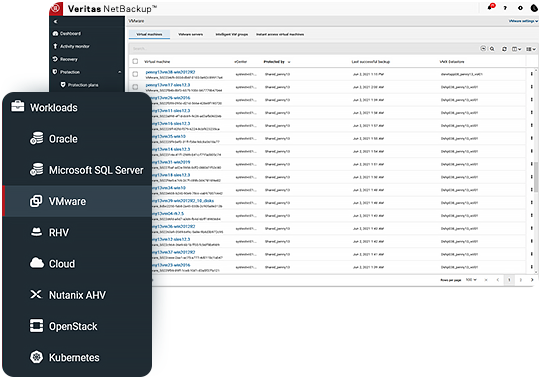Click the circular icon left of search magnifier
The height and width of the screenshot is (378, 540).
(x=483, y=49)
